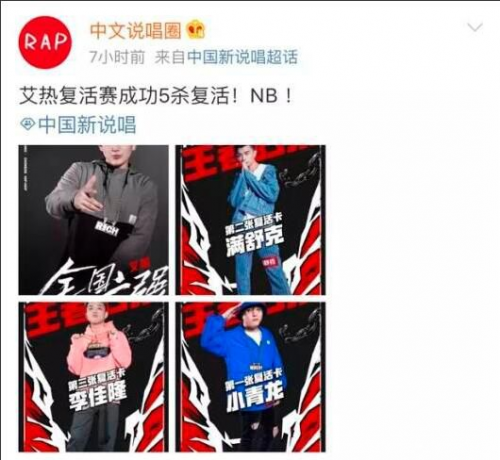This screenshot has width=500, height=460.
Task: Open the 全国六强 poster thumbnail
Action: click(94, 220)
